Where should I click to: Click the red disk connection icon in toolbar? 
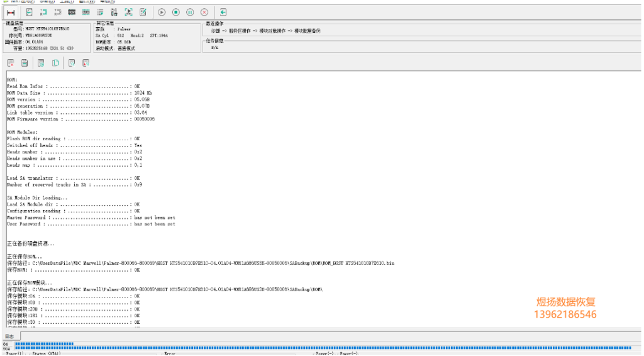11,13
